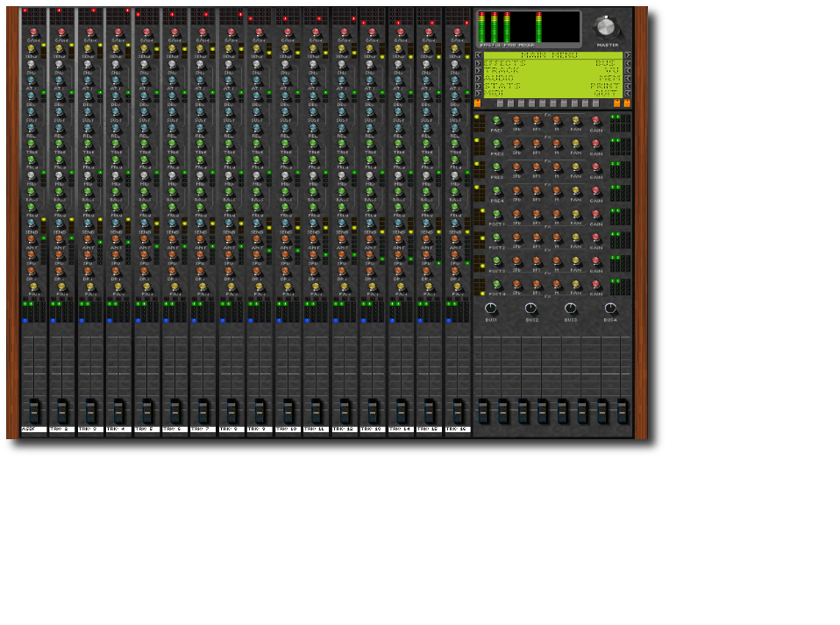Click the BUS2 dial
The height and width of the screenshot is (625, 840).
pos(530,309)
